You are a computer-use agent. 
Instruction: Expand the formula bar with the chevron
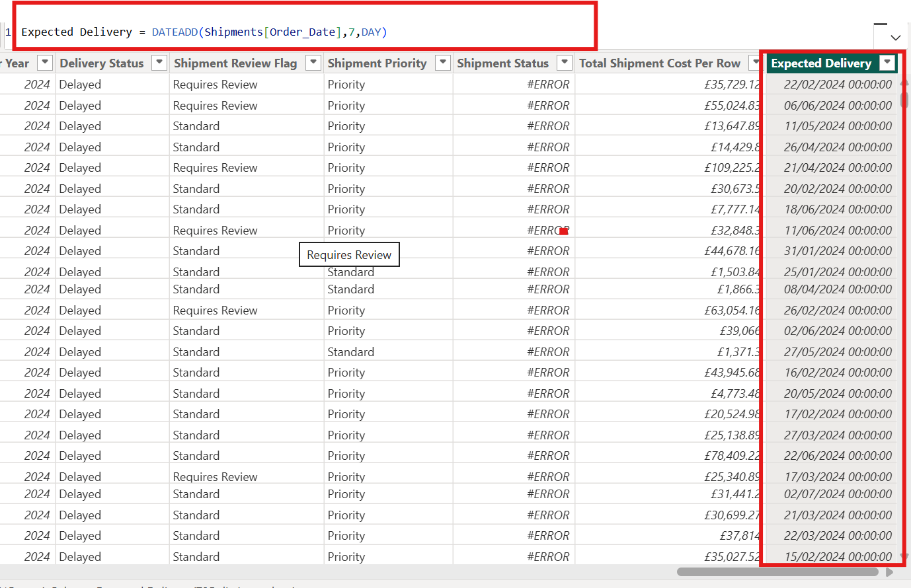pyautogui.click(x=895, y=38)
